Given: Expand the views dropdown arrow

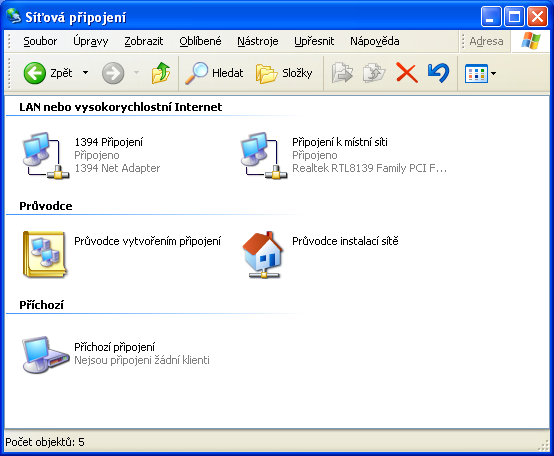Looking at the screenshot, I should pos(494,73).
